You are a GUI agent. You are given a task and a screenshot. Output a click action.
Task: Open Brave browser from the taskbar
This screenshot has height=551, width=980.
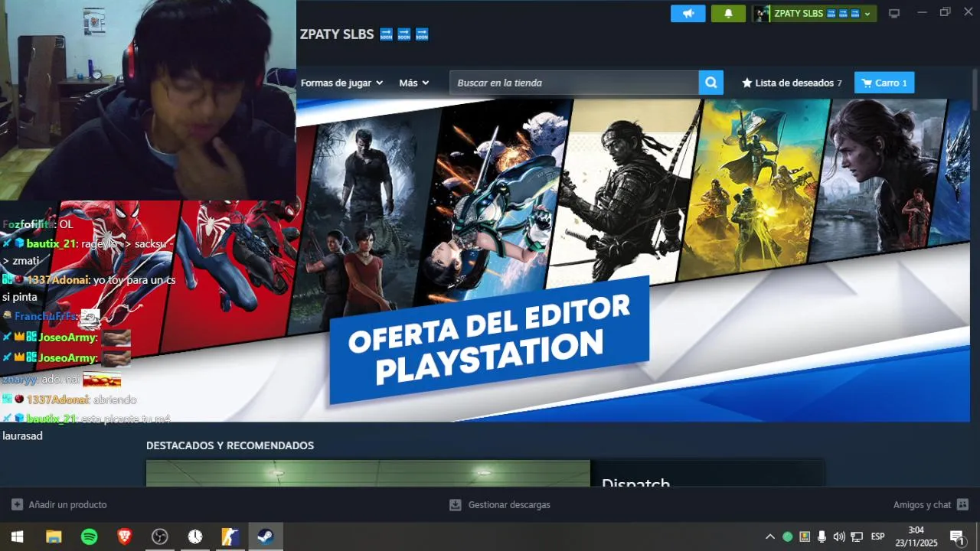(125, 536)
